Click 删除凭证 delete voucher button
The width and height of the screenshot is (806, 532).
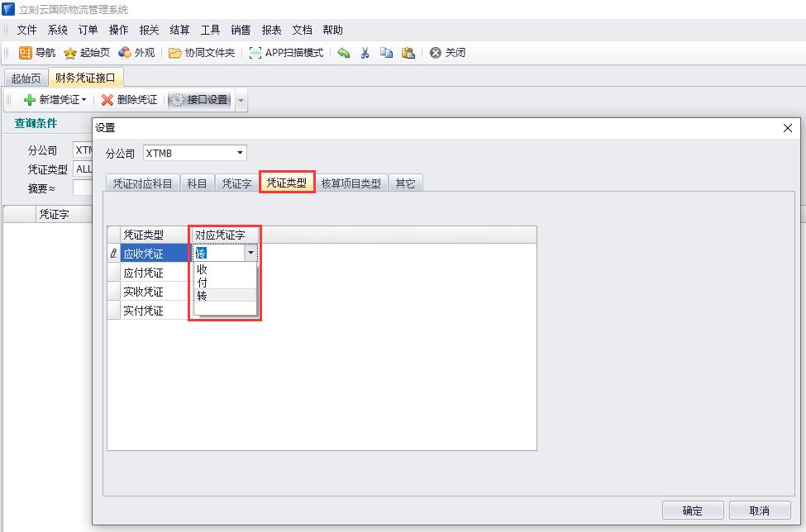click(x=129, y=100)
